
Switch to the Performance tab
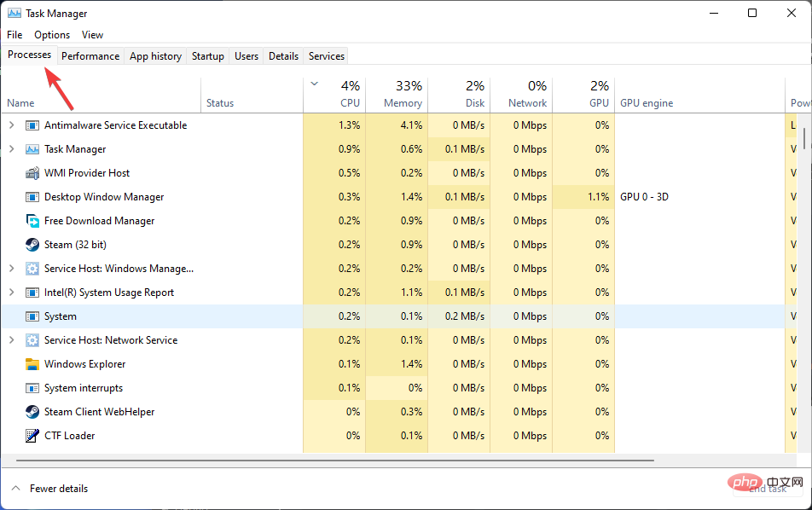click(90, 55)
